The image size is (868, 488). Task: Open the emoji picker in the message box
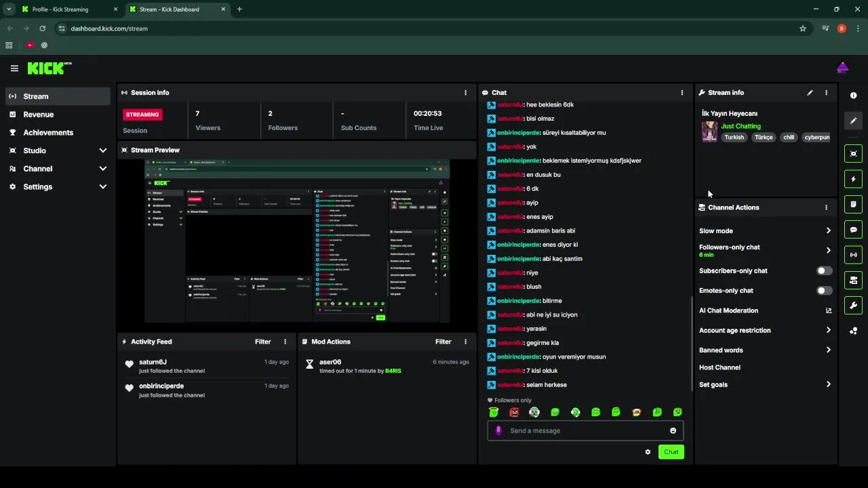coord(673,430)
